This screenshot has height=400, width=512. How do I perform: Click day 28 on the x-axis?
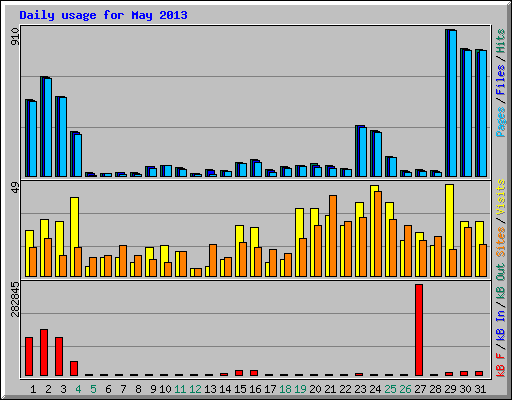pos(435,389)
